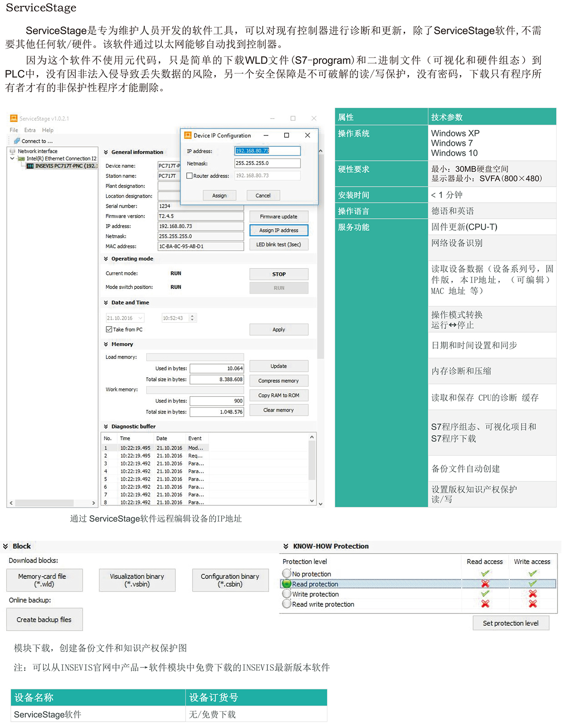This screenshot has height=728, width=563.
Task: Run the LED blink test (3sec)
Action: [279, 244]
